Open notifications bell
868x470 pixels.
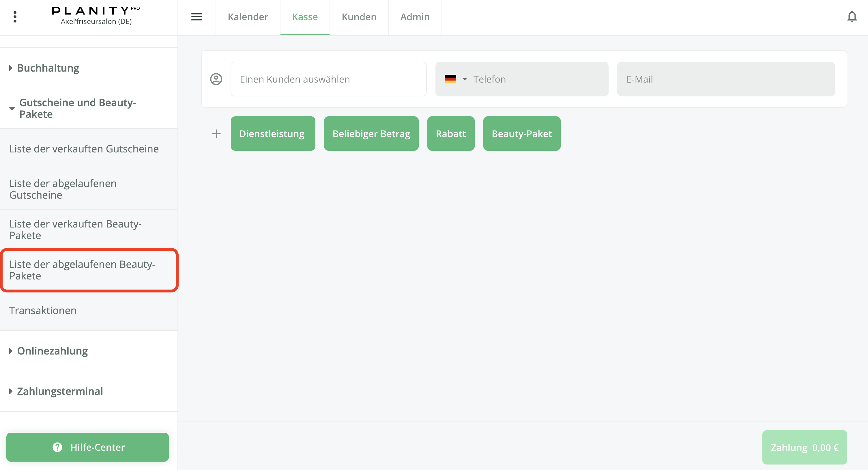852,17
